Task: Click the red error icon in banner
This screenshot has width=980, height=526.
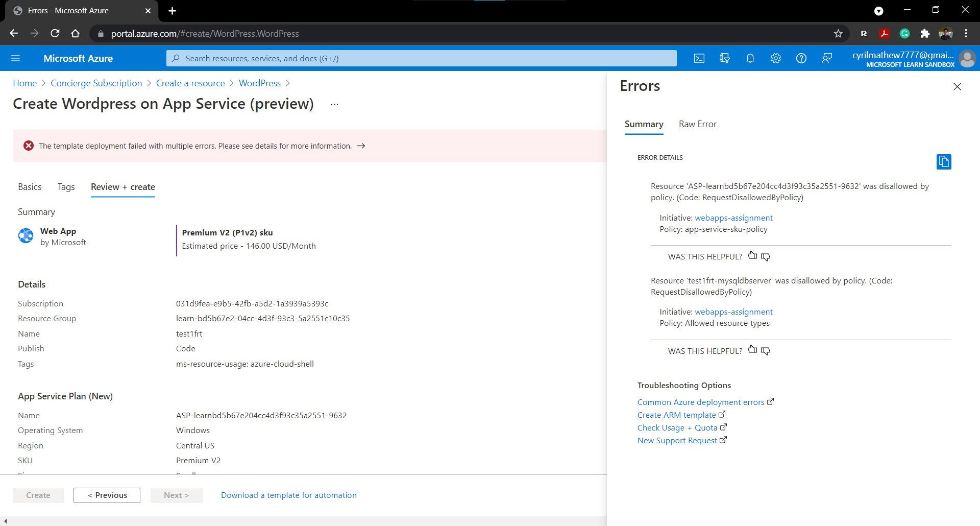Action: (x=29, y=146)
